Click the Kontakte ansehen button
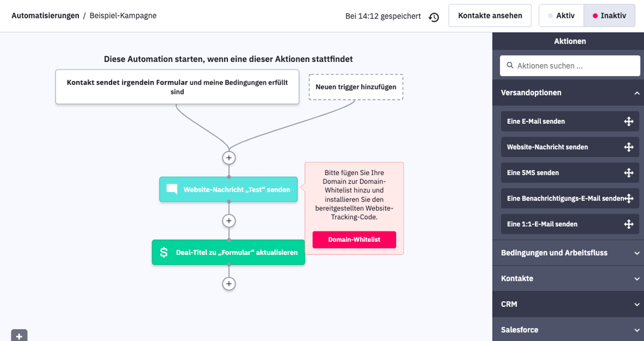 (x=490, y=16)
